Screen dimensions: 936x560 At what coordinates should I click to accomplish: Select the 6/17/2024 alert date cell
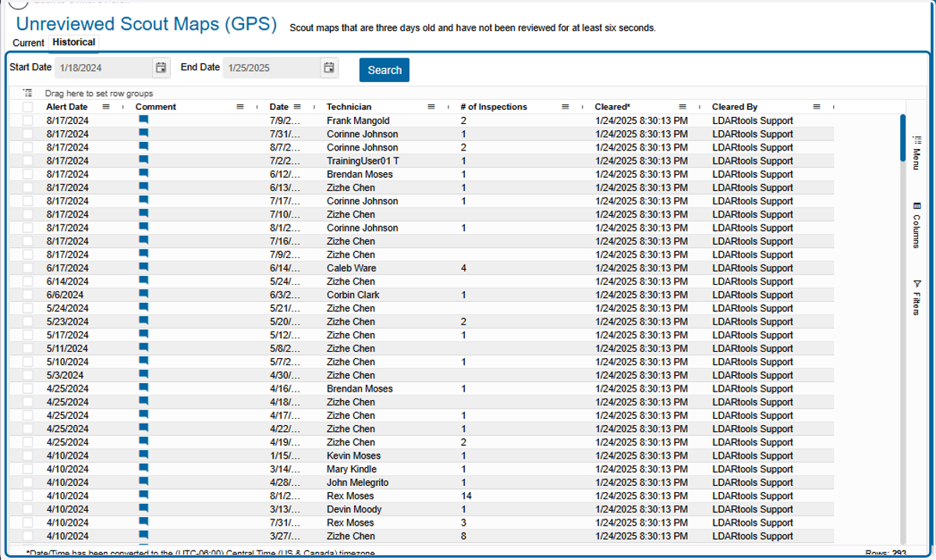click(68, 268)
